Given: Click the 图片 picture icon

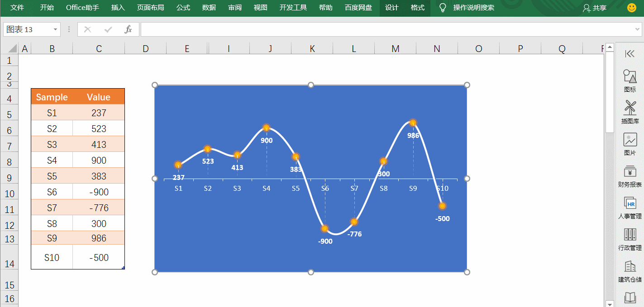Looking at the screenshot, I should click(x=630, y=140).
